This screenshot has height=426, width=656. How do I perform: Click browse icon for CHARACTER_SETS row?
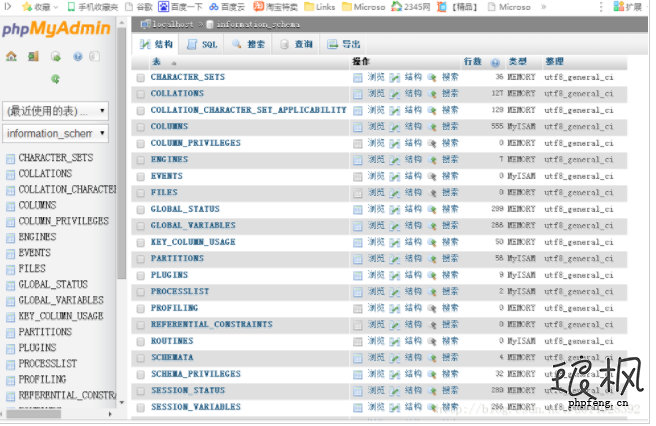click(x=358, y=78)
